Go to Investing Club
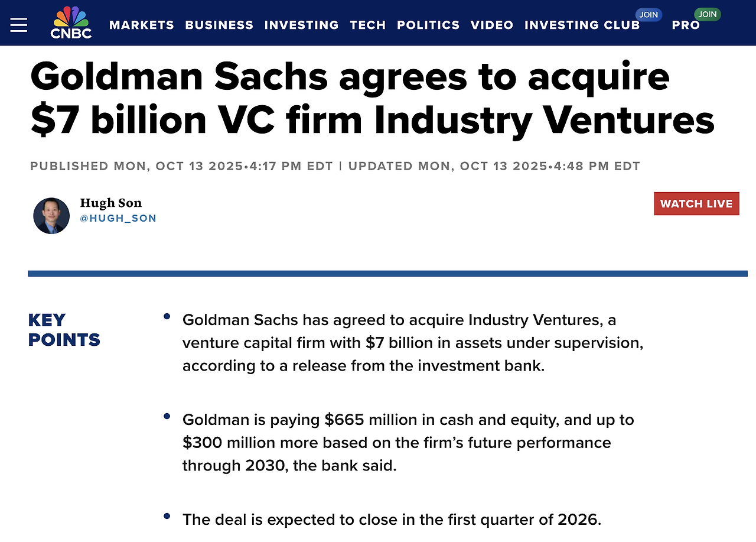This screenshot has height=542, width=756. point(582,25)
